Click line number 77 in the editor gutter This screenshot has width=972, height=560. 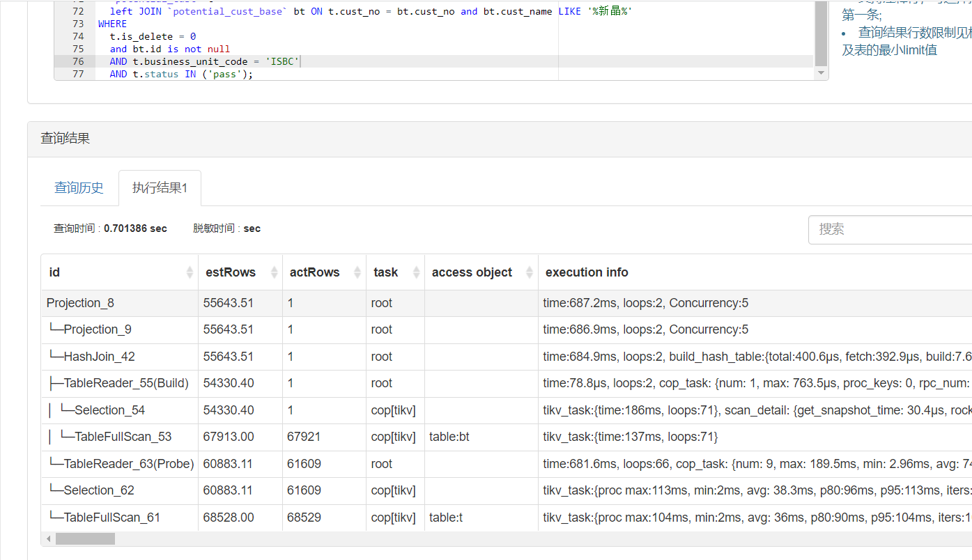77,74
